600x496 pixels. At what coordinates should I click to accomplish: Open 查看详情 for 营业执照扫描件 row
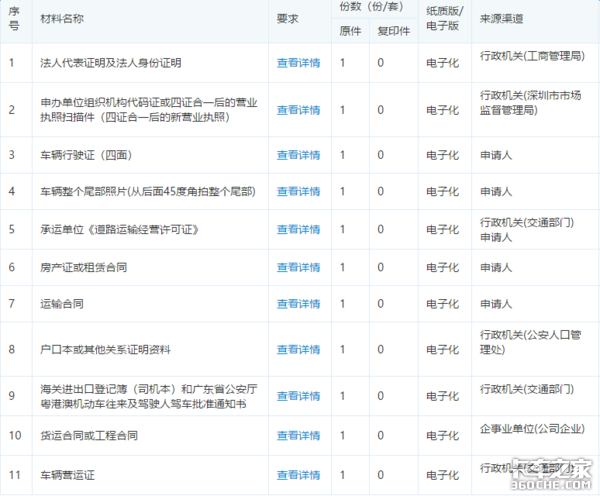coord(298,110)
